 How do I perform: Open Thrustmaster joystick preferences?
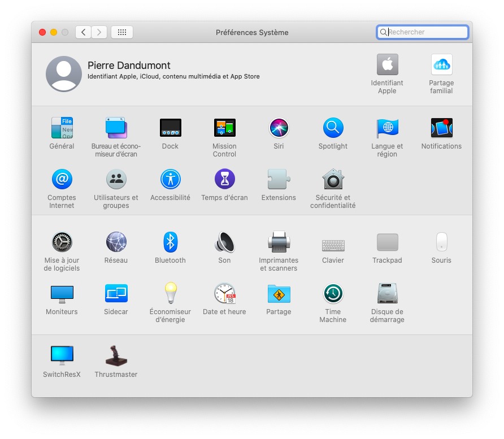coord(116,355)
